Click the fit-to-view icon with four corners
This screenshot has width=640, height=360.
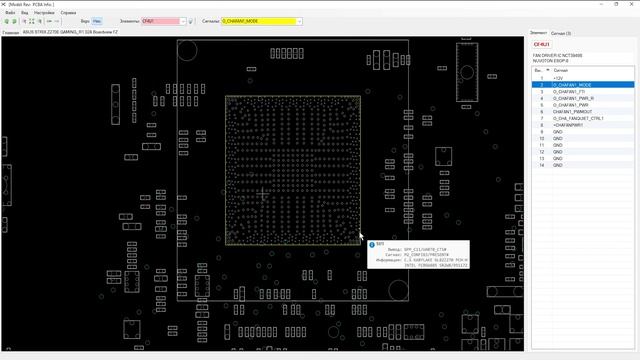point(32,21)
